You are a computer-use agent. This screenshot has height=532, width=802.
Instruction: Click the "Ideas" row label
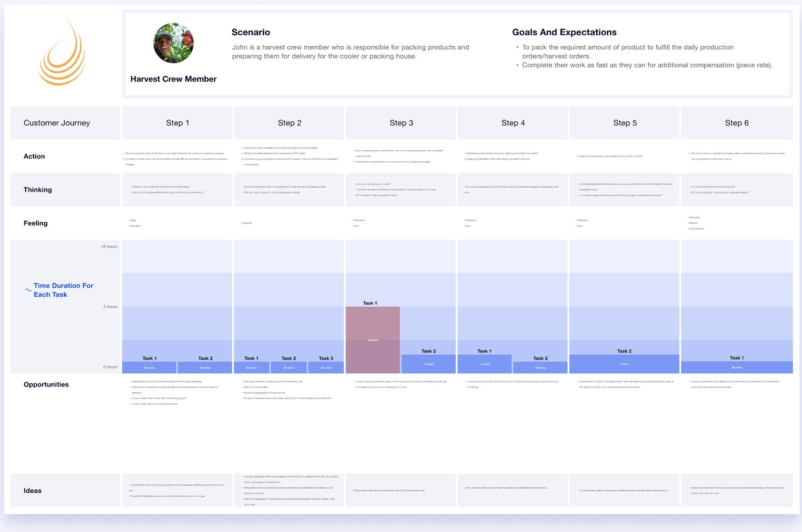click(33, 491)
